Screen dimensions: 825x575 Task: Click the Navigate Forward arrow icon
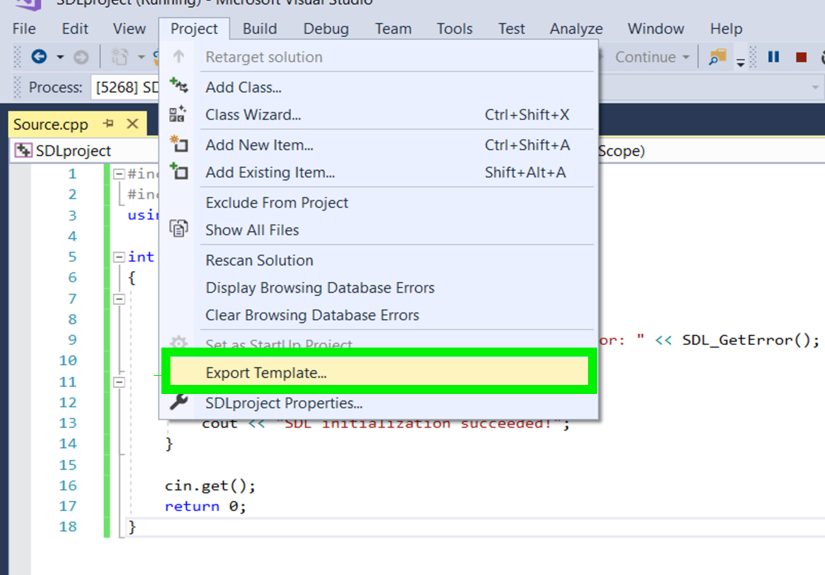pos(81,57)
